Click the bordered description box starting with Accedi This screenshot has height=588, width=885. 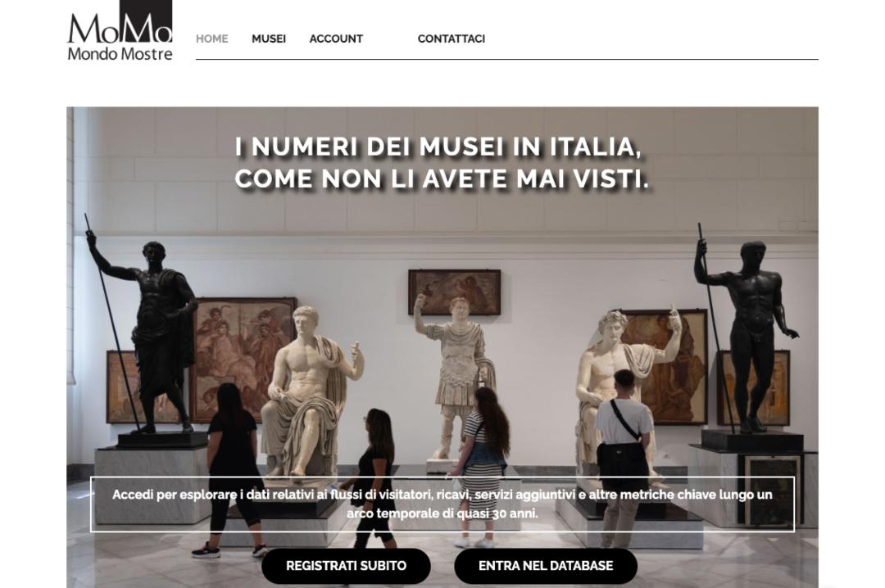[442, 504]
